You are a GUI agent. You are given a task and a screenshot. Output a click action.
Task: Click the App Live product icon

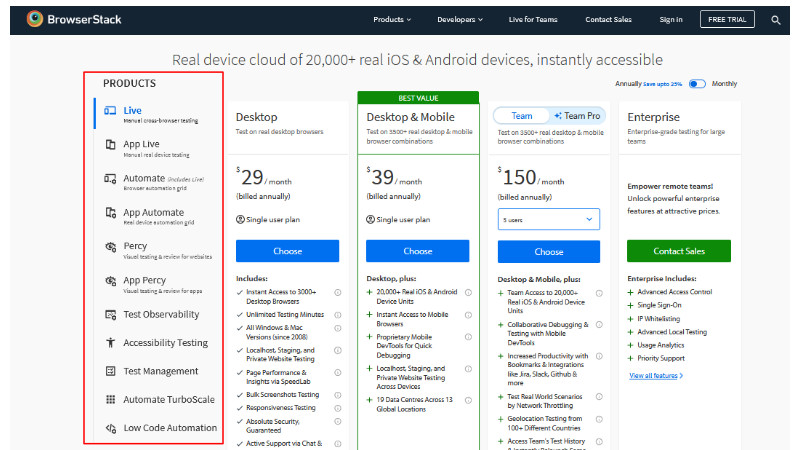coord(110,144)
